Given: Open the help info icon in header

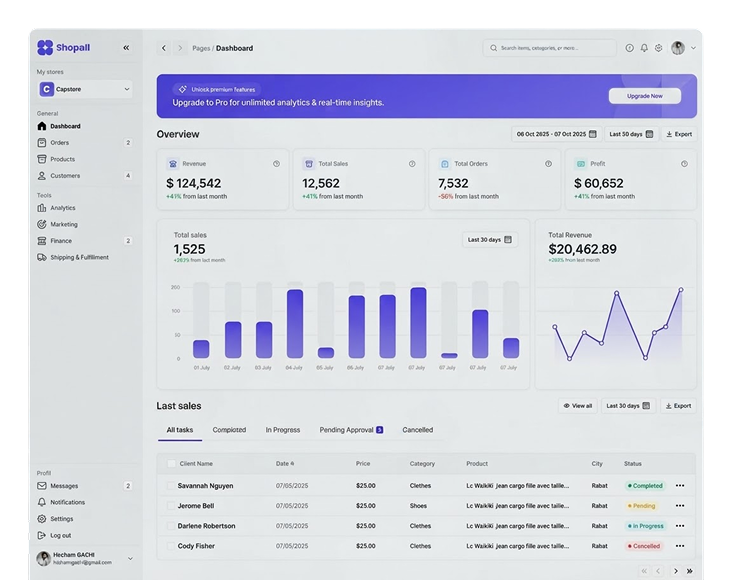Looking at the screenshot, I should coord(629,48).
